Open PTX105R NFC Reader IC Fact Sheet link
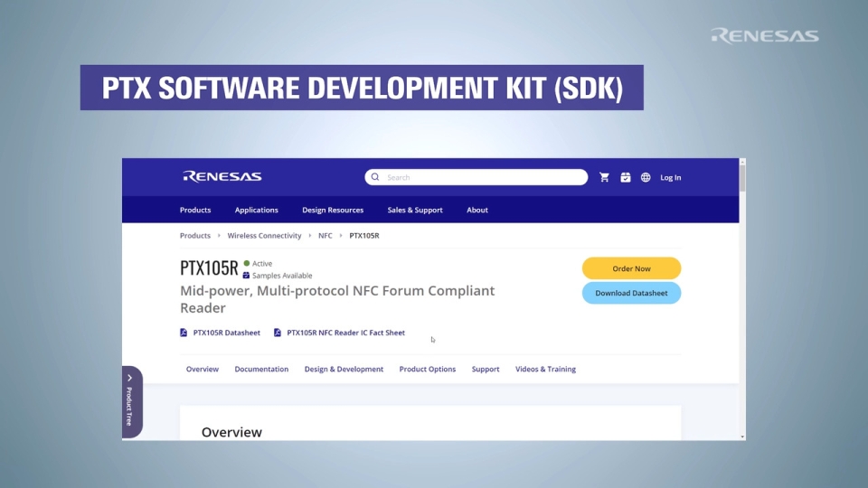Viewport: 868px width, 488px height. pyautogui.click(x=346, y=333)
